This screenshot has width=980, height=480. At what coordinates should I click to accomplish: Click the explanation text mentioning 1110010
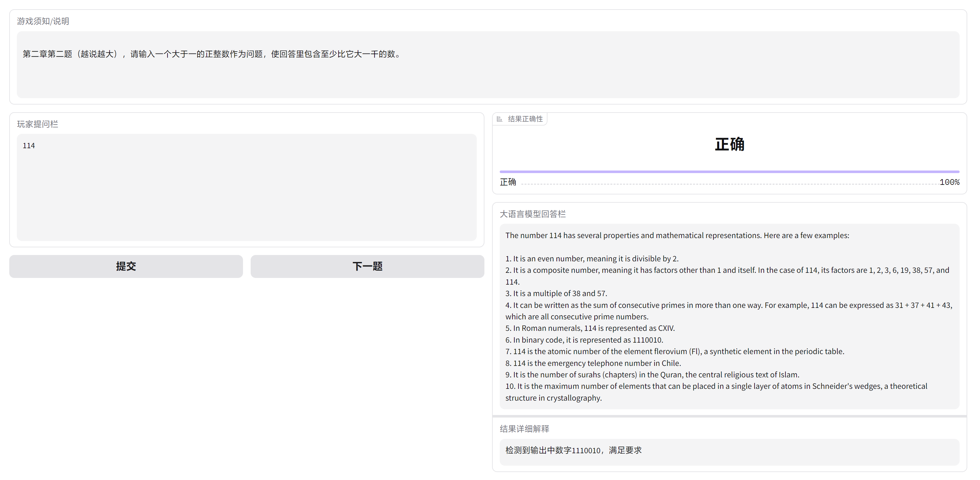point(573,450)
